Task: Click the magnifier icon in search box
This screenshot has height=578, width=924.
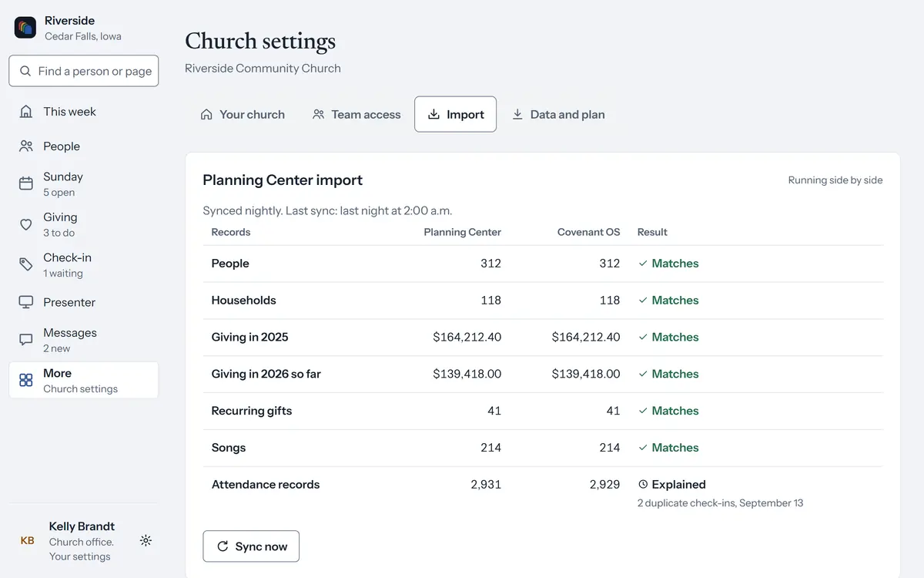Action: (25, 71)
